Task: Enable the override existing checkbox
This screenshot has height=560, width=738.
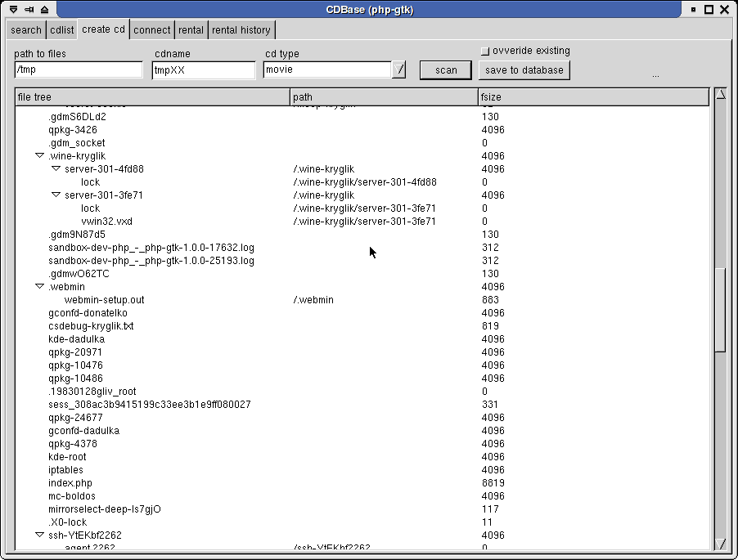Action: click(x=484, y=52)
